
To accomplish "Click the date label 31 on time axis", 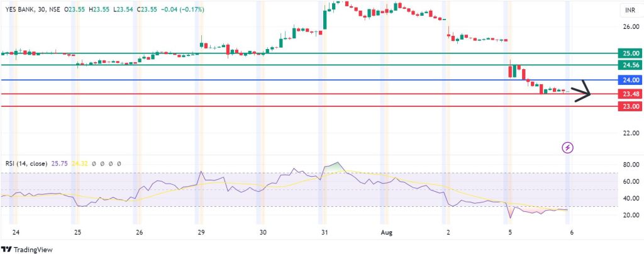I will (325, 232).
